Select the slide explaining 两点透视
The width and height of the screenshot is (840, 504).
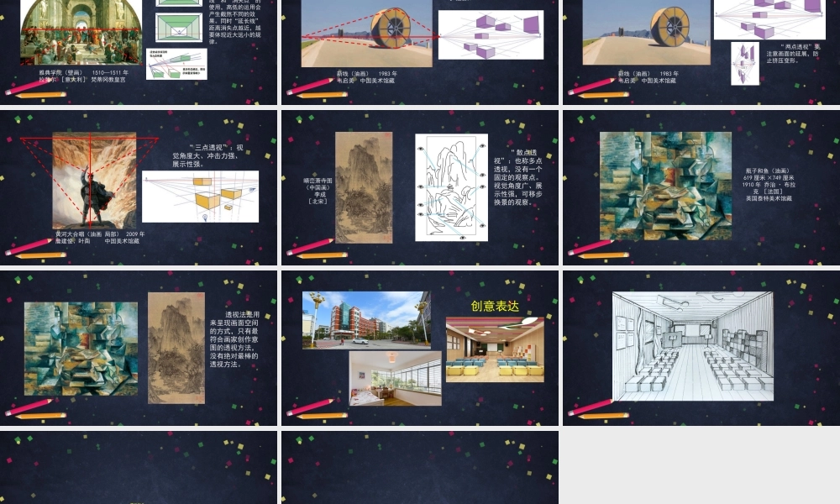701,52
